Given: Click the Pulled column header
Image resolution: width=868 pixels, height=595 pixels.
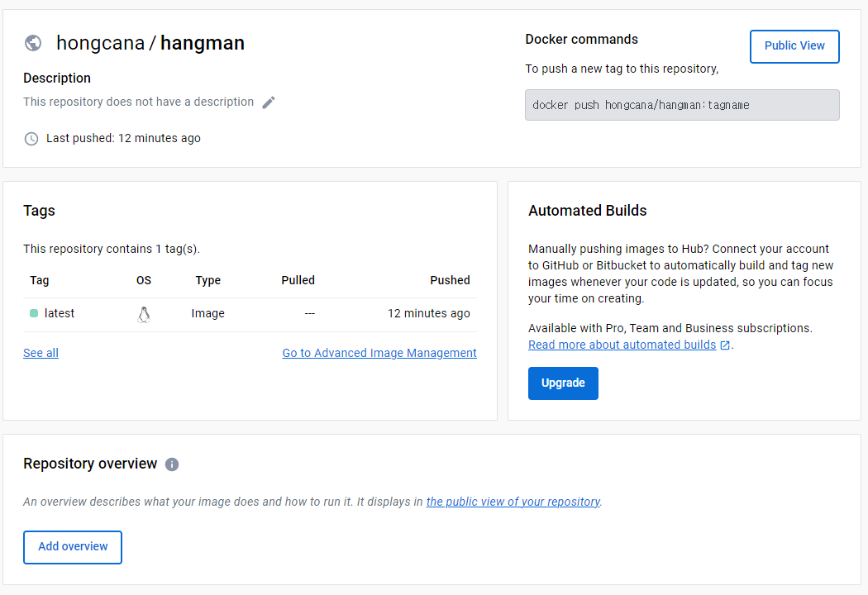Looking at the screenshot, I should click(298, 280).
